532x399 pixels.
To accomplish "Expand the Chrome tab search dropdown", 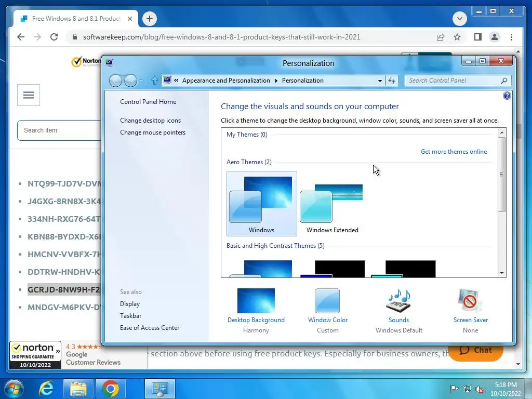I will (459, 18).
